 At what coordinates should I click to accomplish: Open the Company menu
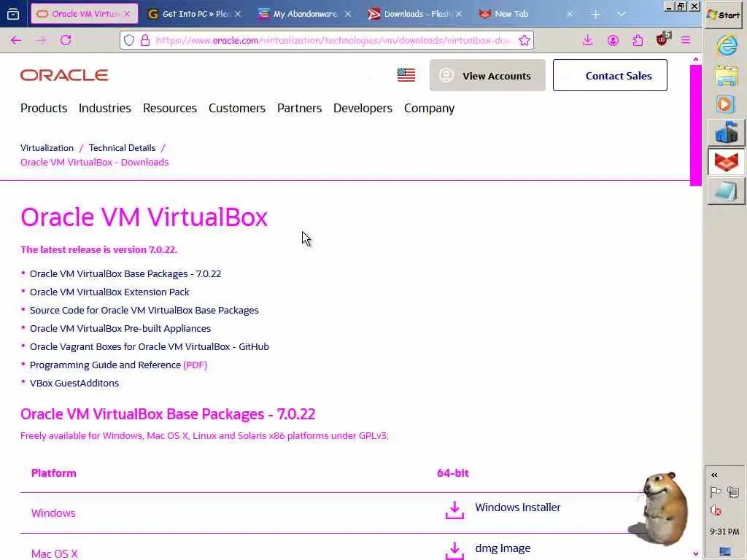(x=429, y=108)
